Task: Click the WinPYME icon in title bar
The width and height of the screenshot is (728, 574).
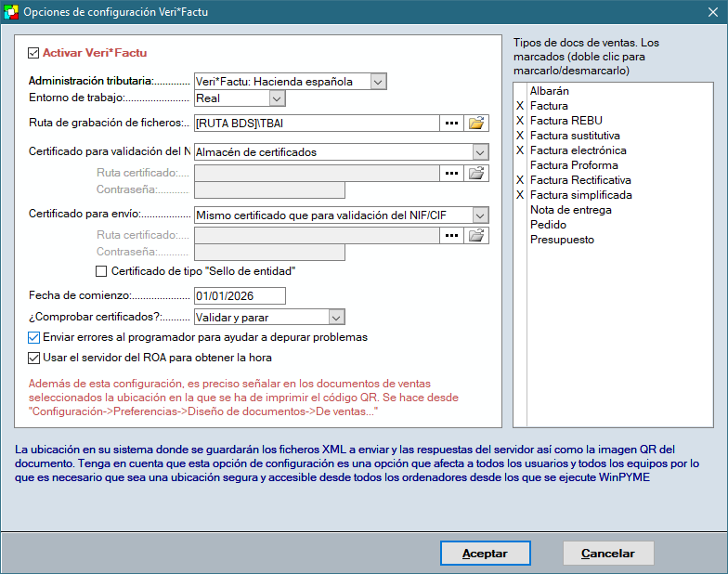Action: point(11,11)
